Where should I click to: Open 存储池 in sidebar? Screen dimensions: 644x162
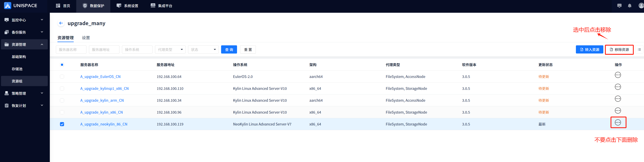tap(17, 69)
